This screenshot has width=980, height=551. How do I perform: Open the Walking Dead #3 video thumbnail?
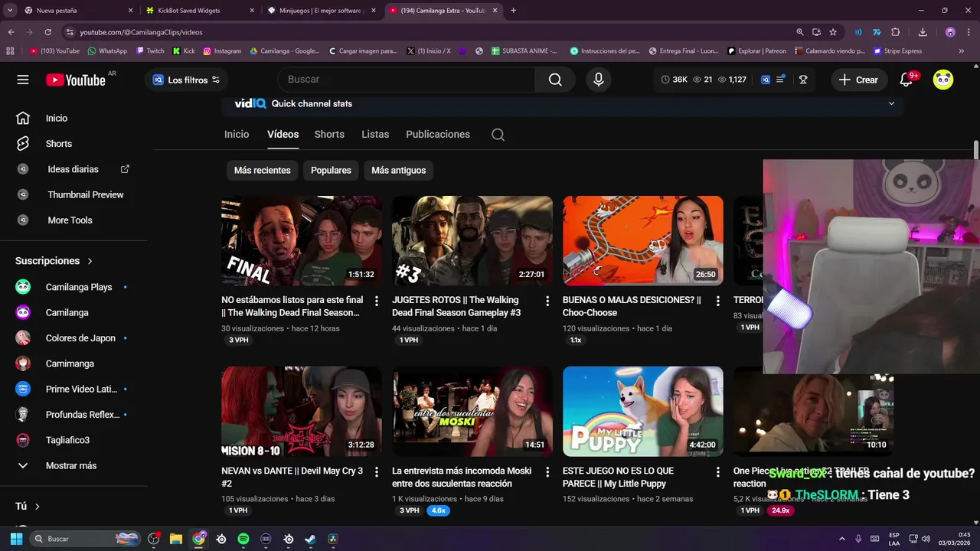tap(472, 241)
